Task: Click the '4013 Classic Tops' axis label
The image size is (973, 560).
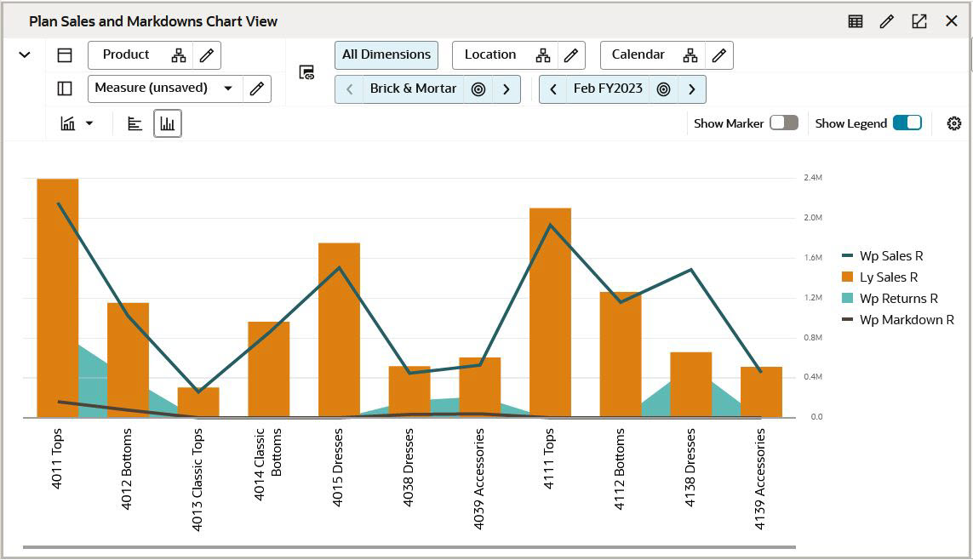Action: (x=197, y=479)
